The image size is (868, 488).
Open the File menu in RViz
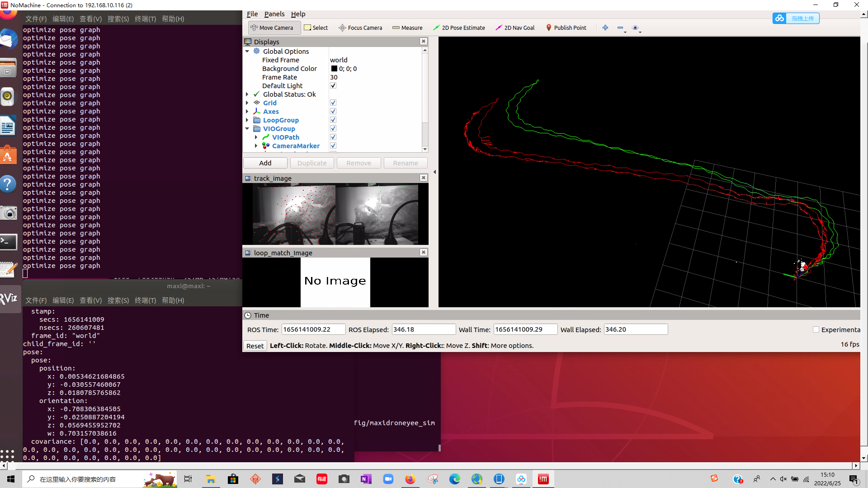[252, 14]
